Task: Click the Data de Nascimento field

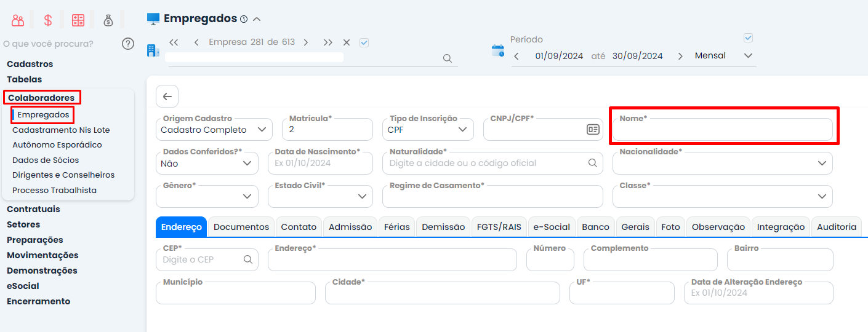Action: (x=320, y=164)
